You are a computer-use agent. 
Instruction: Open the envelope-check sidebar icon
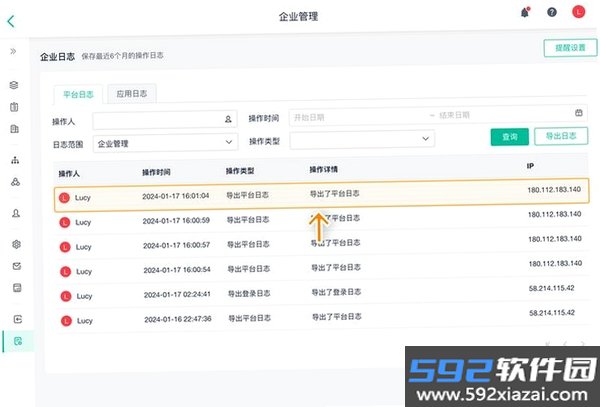click(x=17, y=266)
